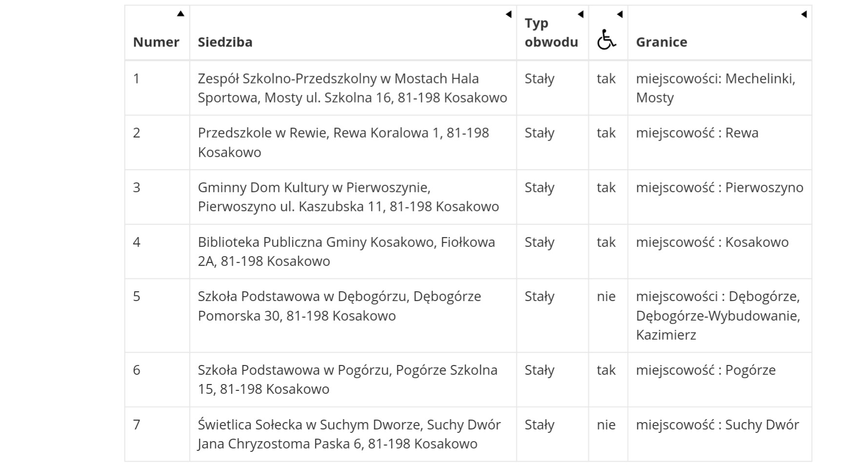This screenshot has height=466, width=868.
Task: Click the Siedziba column header label
Action: point(225,42)
